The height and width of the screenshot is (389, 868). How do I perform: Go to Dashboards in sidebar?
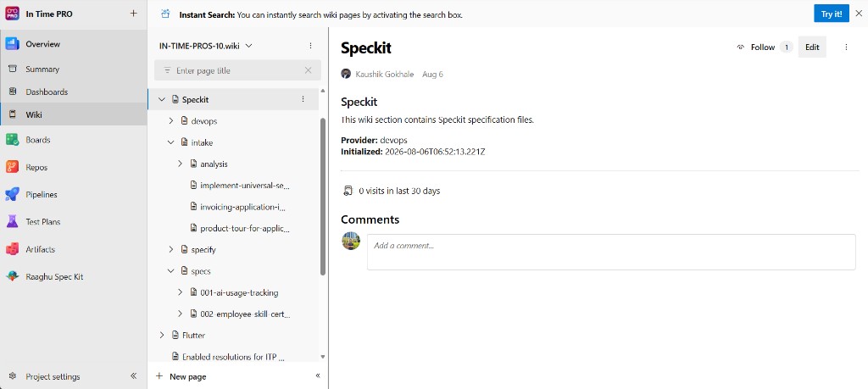click(47, 92)
